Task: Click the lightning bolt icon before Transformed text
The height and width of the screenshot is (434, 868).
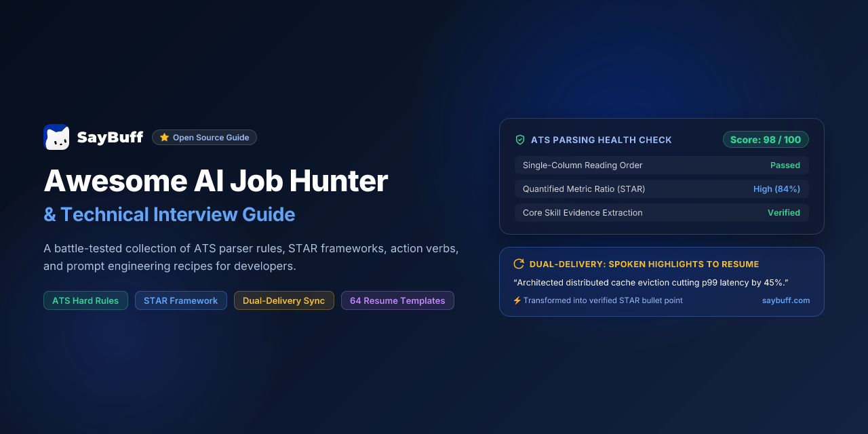Action: 517,300
